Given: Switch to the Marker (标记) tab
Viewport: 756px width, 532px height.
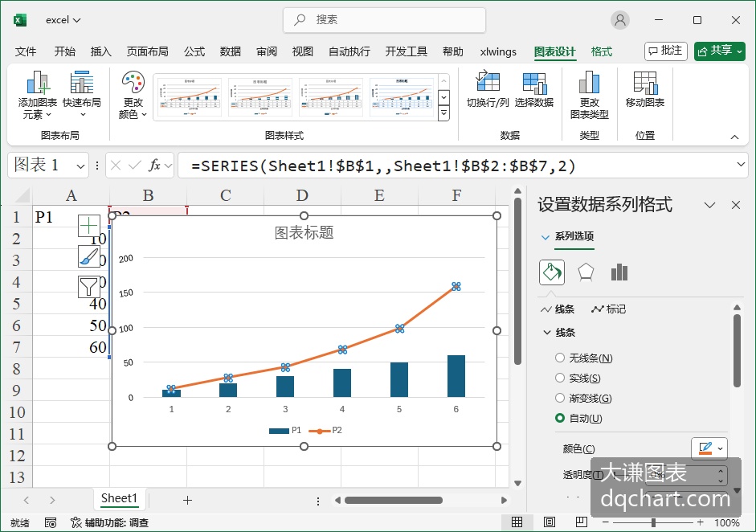Looking at the screenshot, I should point(609,309).
